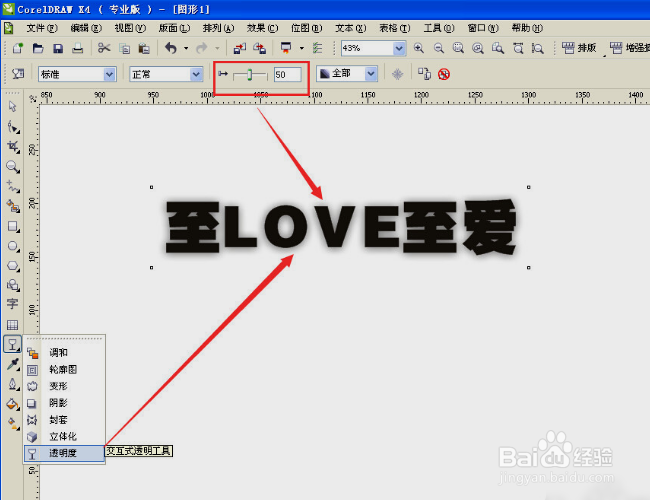Open the 效果(C) menu
This screenshot has height=500, width=650.
pyautogui.click(x=262, y=28)
